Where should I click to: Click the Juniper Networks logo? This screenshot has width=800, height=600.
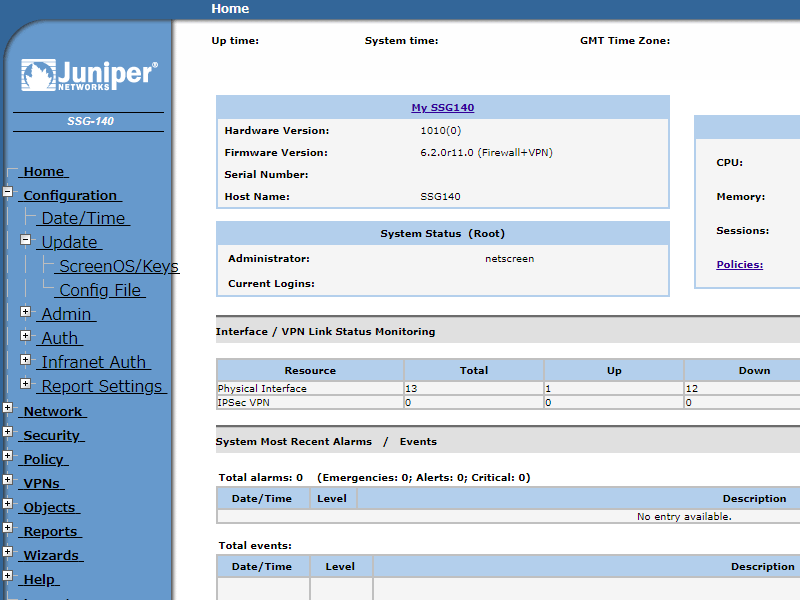[89, 75]
